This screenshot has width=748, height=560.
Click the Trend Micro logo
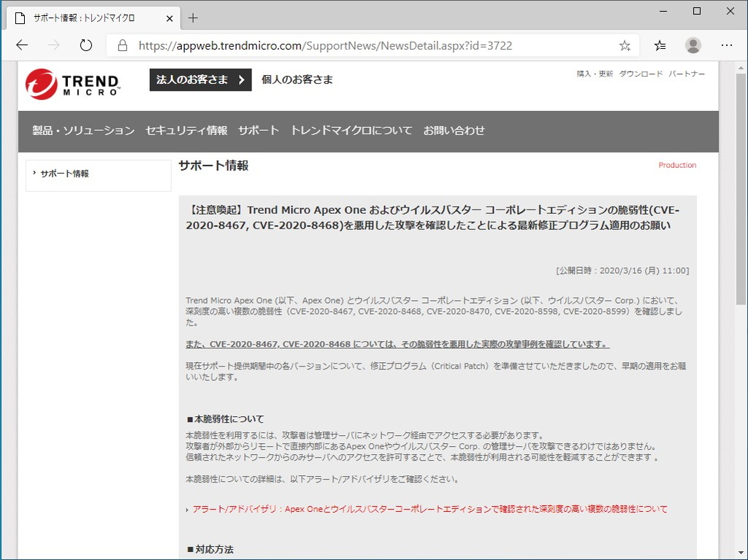(71, 84)
